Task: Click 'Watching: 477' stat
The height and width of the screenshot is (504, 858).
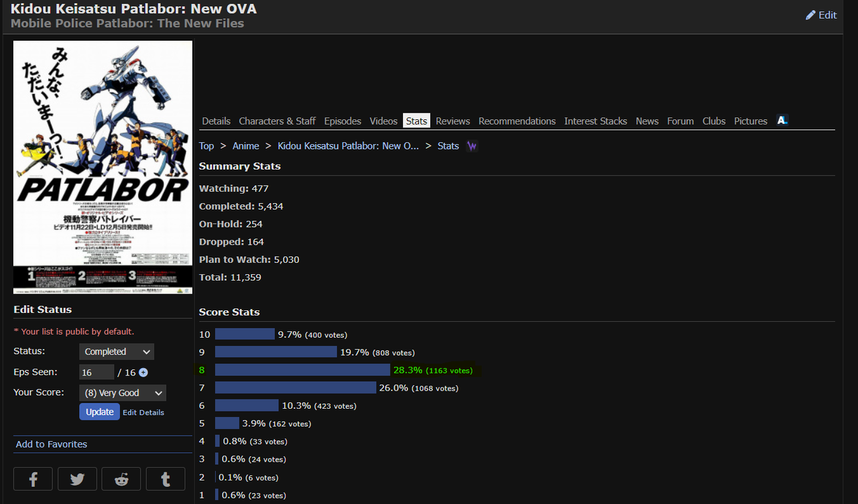Action: (x=234, y=188)
